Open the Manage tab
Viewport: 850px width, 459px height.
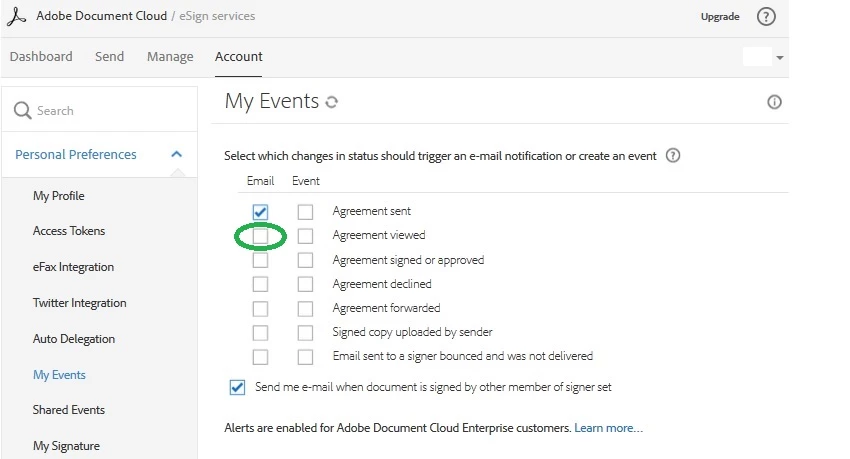pos(170,57)
